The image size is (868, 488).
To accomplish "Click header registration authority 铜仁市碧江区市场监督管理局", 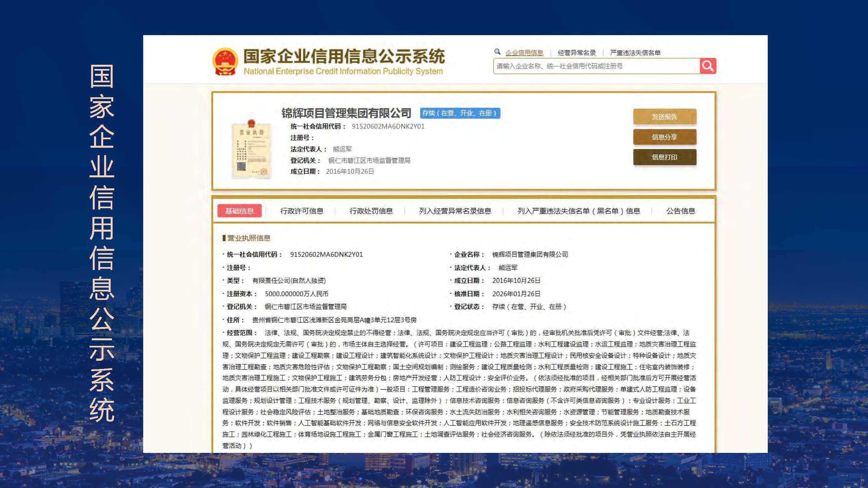I will [369, 161].
